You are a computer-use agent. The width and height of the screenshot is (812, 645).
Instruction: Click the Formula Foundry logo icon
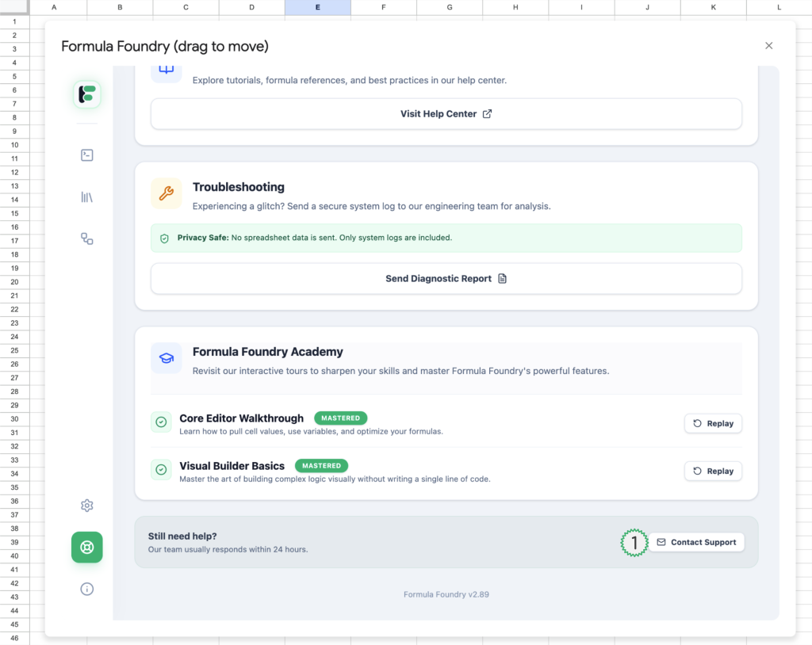pos(87,94)
